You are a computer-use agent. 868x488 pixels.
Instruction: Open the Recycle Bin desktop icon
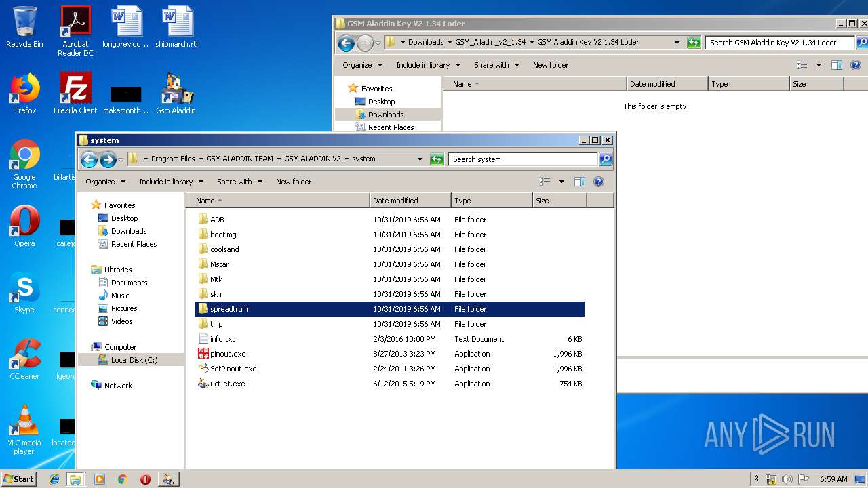pyautogui.click(x=24, y=27)
